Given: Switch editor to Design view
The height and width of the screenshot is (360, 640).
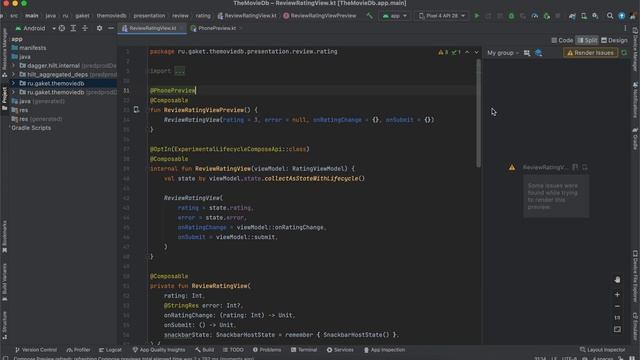Looking at the screenshot, I should tap(614, 40).
